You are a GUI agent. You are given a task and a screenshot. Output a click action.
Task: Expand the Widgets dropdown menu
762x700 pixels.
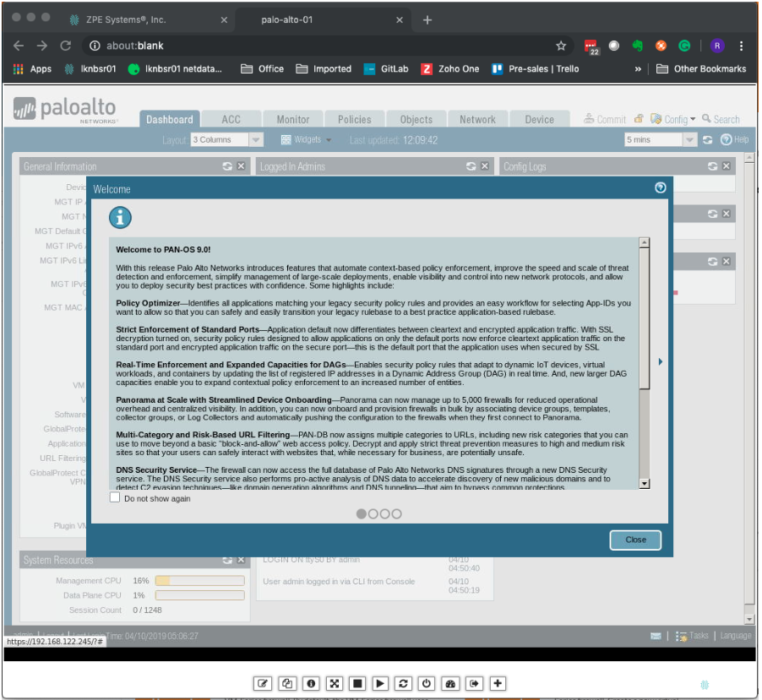click(306, 140)
